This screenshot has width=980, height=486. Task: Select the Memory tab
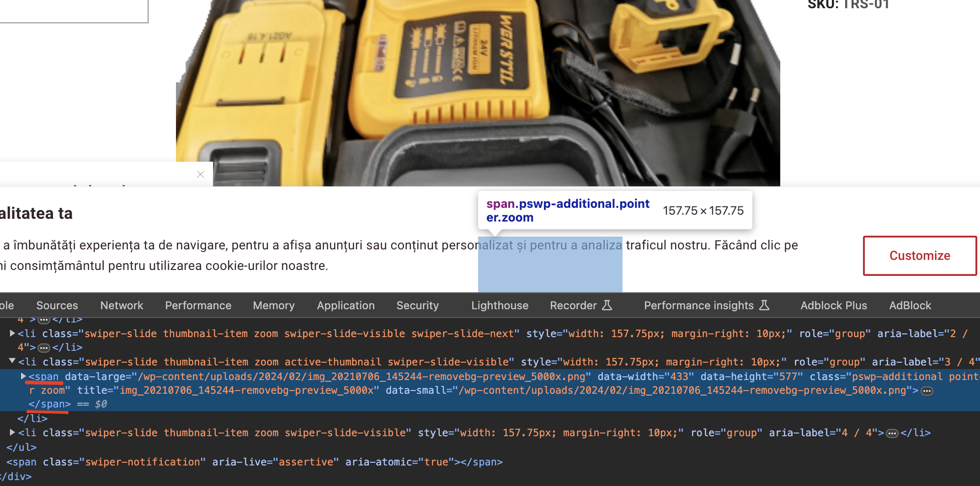(274, 306)
